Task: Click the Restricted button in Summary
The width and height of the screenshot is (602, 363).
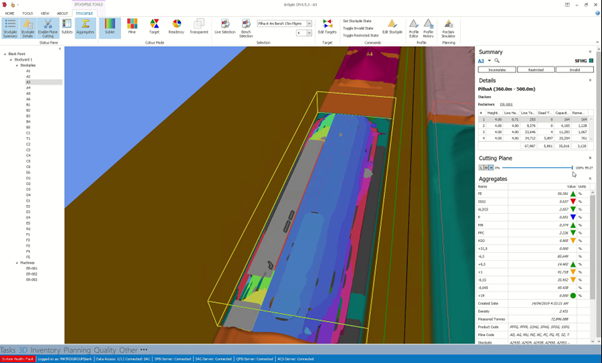Action: (536, 70)
